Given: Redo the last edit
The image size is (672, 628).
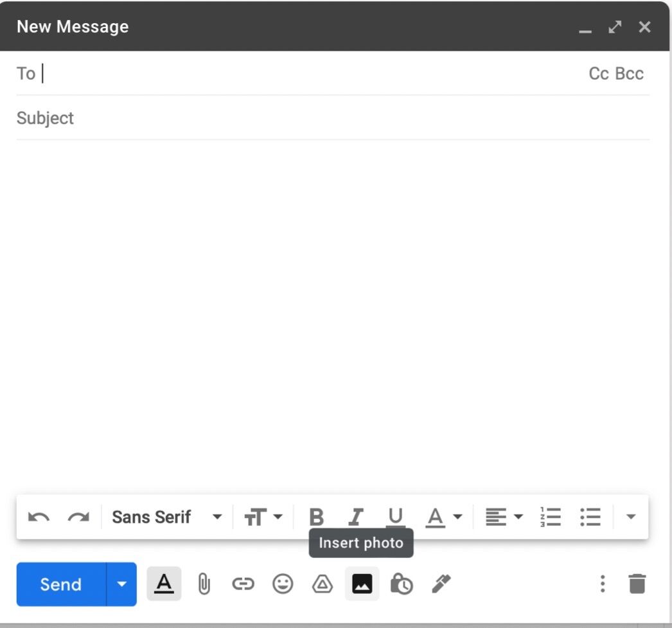Looking at the screenshot, I should pos(78,516).
